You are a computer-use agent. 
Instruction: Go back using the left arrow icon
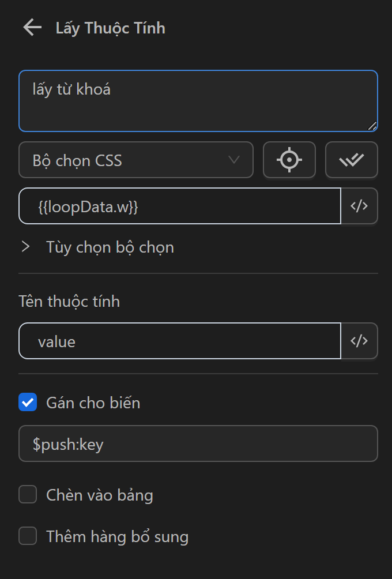[x=32, y=28]
